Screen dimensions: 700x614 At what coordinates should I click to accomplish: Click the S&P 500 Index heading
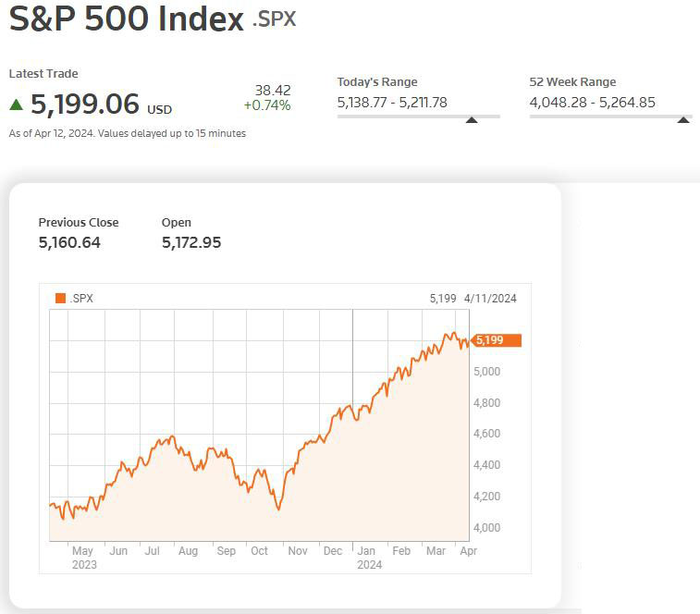pos(126,18)
